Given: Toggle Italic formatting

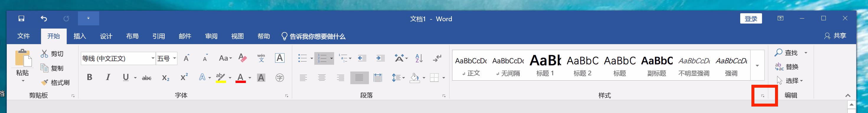Looking at the screenshot, I should 108,77.
